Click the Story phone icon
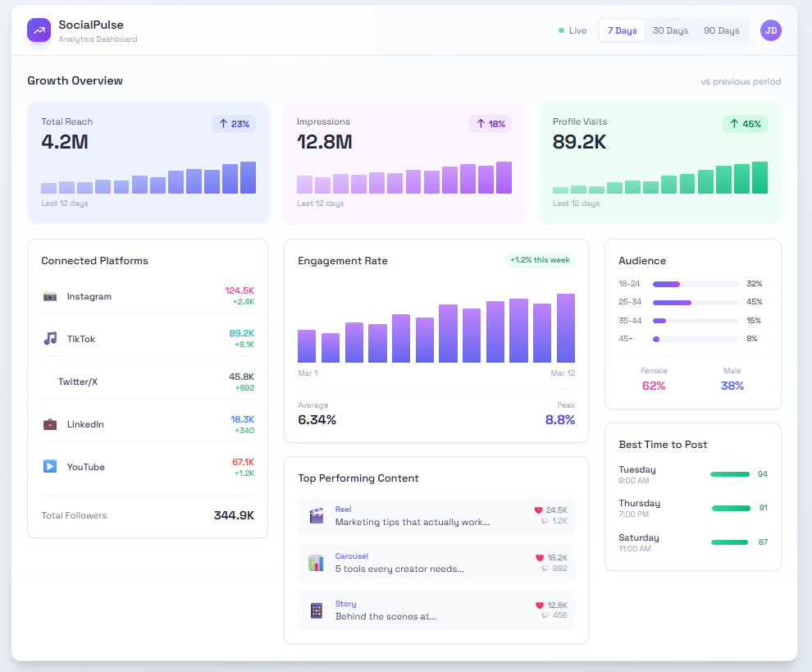The image size is (812, 672). coord(316,610)
